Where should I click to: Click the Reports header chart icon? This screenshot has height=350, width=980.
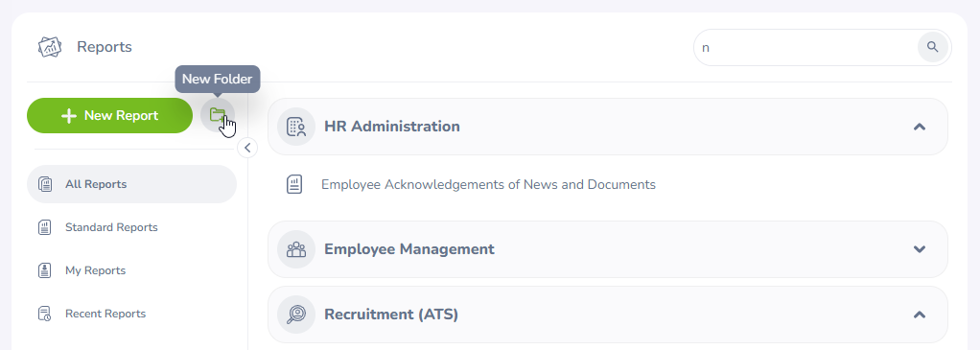(49, 47)
